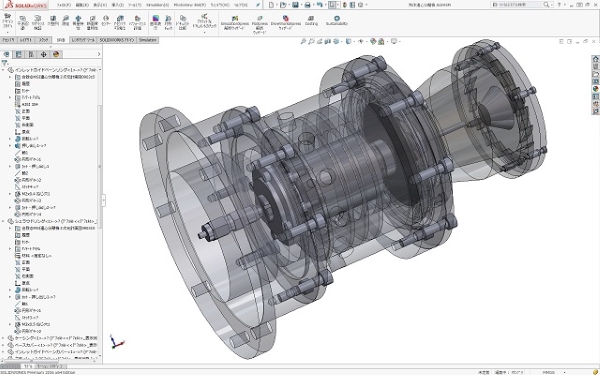
Task: Click the Costing tool icon
Action: [x=311, y=20]
